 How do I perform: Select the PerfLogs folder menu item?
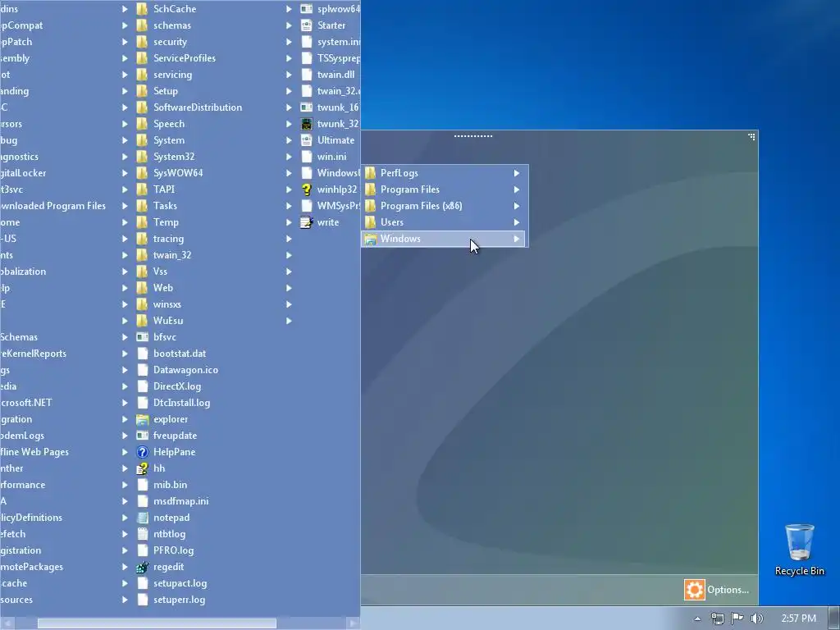tap(445, 173)
